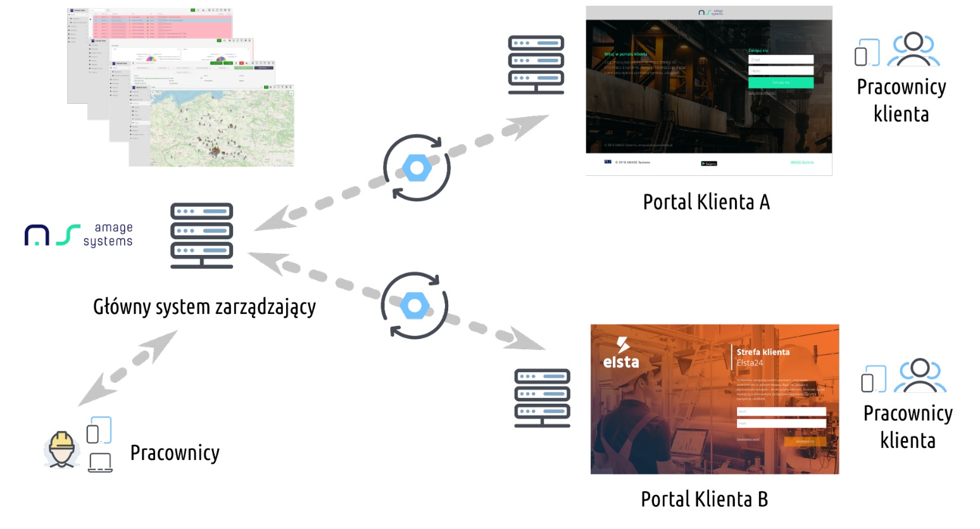Click the server icon beside Portal Klienta B

tap(543, 398)
